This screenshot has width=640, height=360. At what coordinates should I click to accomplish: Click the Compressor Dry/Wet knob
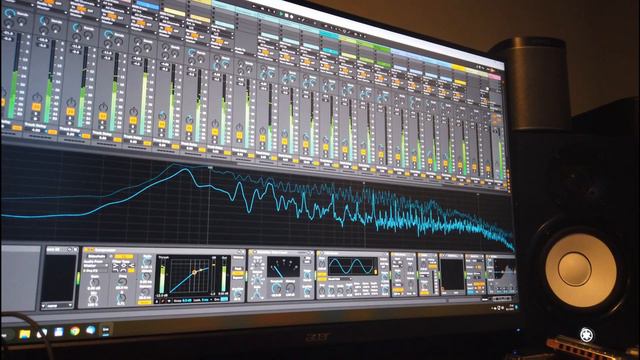[x=238, y=294]
